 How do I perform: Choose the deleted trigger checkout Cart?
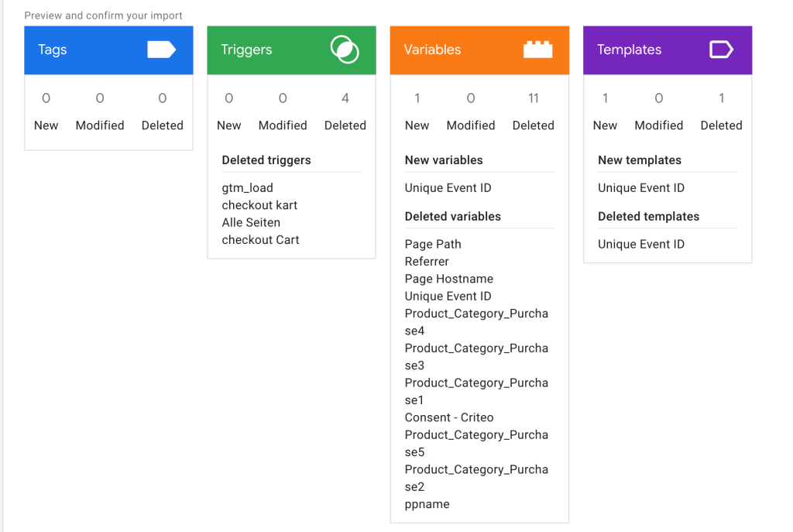pos(260,239)
